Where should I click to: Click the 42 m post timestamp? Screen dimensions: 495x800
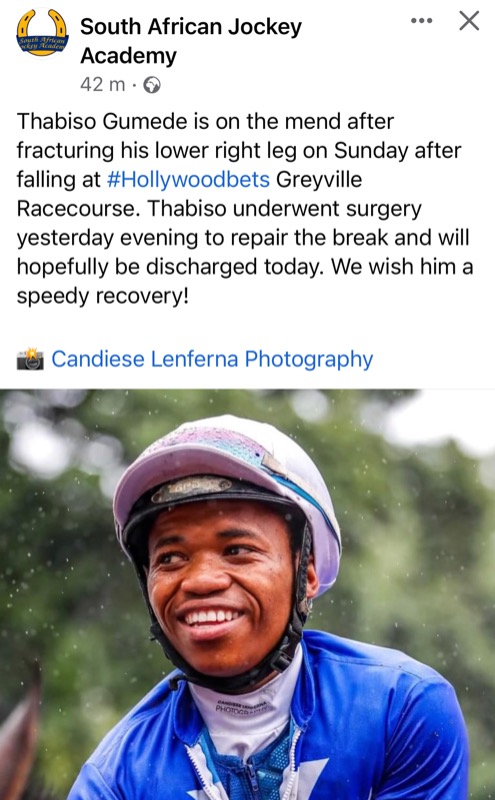[102, 84]
